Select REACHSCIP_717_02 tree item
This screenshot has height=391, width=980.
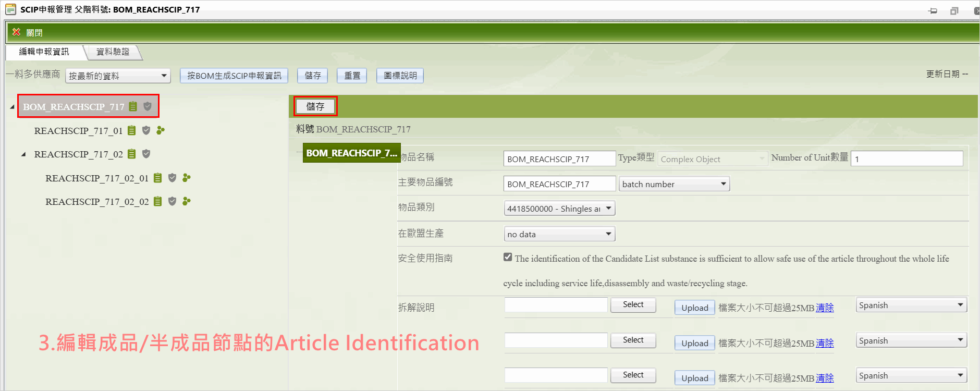pyautogui.click(x=79, y=154)
